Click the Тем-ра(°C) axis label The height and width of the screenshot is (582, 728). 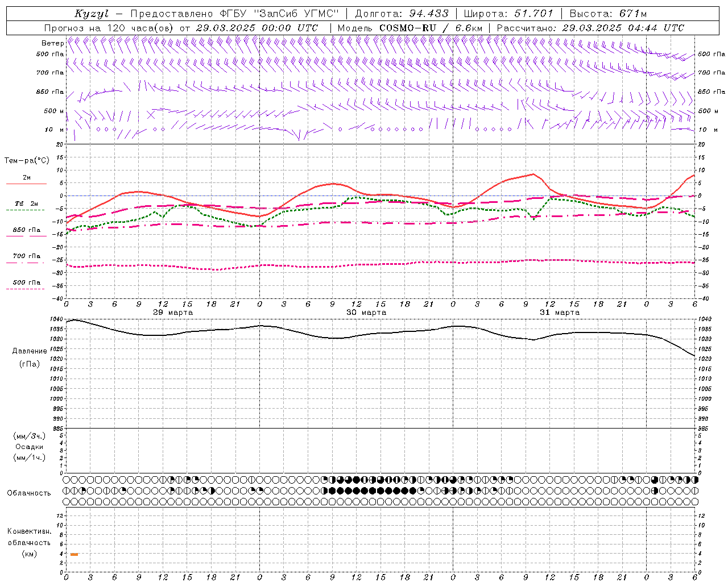point(27,161)
